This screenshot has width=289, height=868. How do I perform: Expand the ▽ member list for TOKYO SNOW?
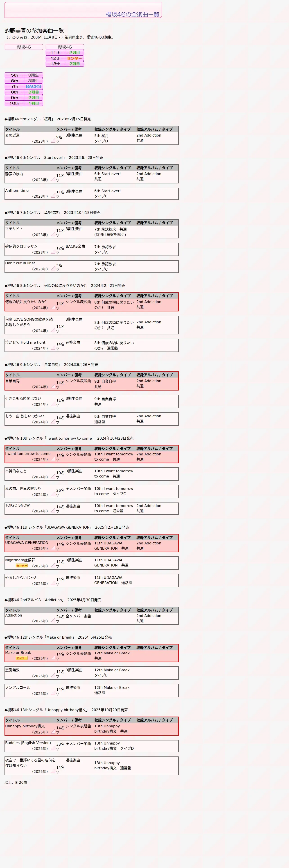(58, 512)
